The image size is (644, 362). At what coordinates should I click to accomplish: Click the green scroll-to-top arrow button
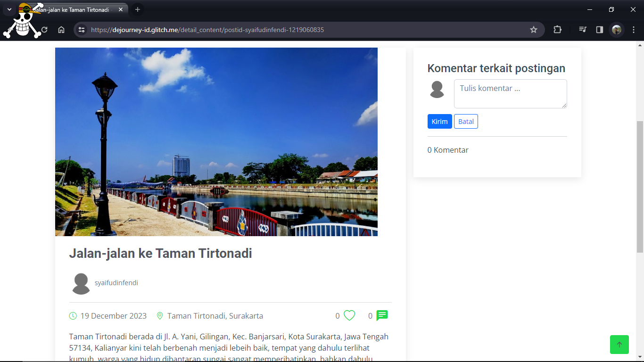[x=619, y=345]
